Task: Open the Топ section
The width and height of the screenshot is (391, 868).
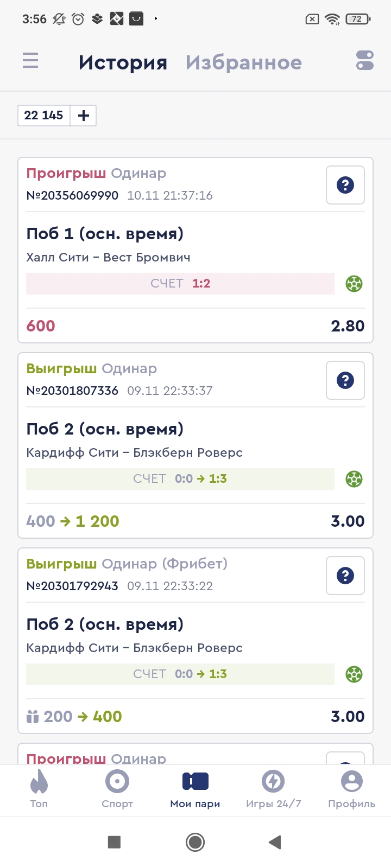Action: [x=39, y=788]
